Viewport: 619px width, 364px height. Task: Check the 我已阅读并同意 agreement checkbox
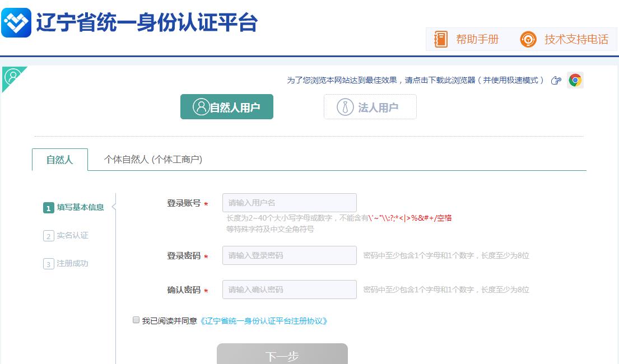pos(136,319)
